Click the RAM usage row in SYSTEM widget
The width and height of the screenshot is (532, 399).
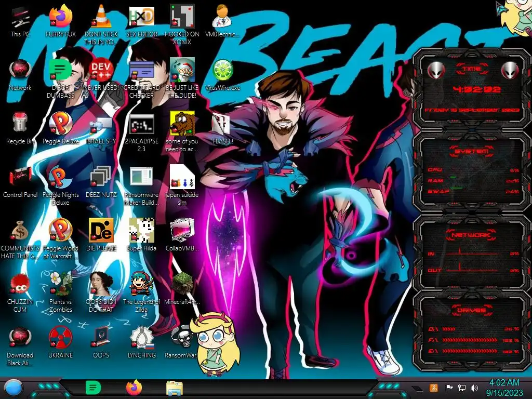point(474,180)
